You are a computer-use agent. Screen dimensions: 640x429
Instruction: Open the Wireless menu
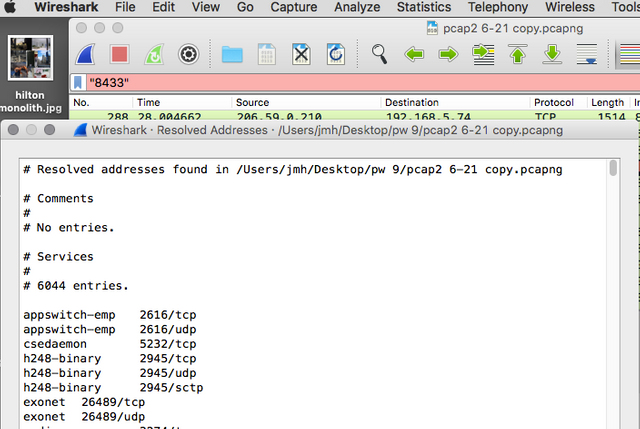(570, 7)
